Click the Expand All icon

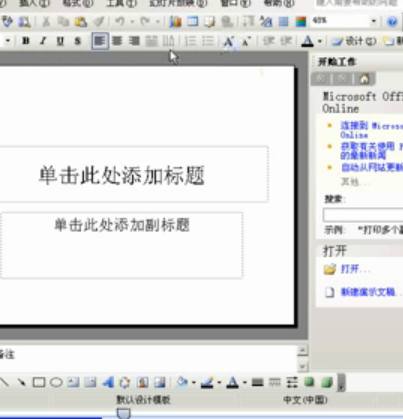pyautogui.click(x=248, y=22)
